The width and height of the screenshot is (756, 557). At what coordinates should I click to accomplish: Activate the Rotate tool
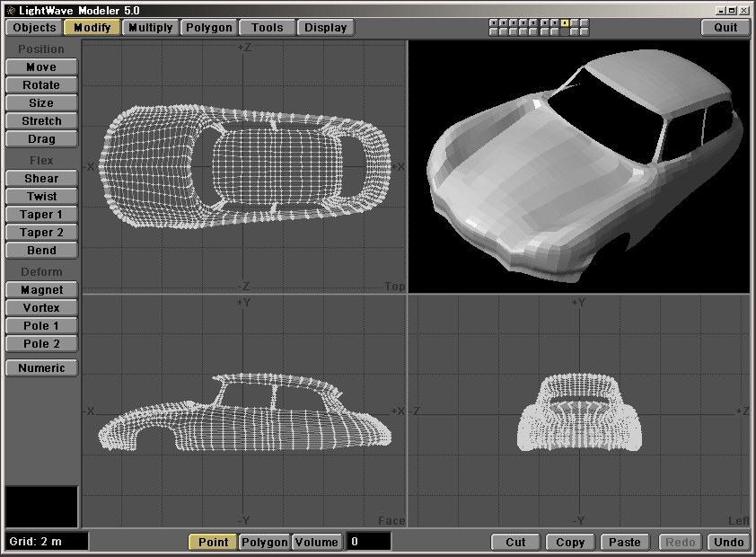click(41, 85)
